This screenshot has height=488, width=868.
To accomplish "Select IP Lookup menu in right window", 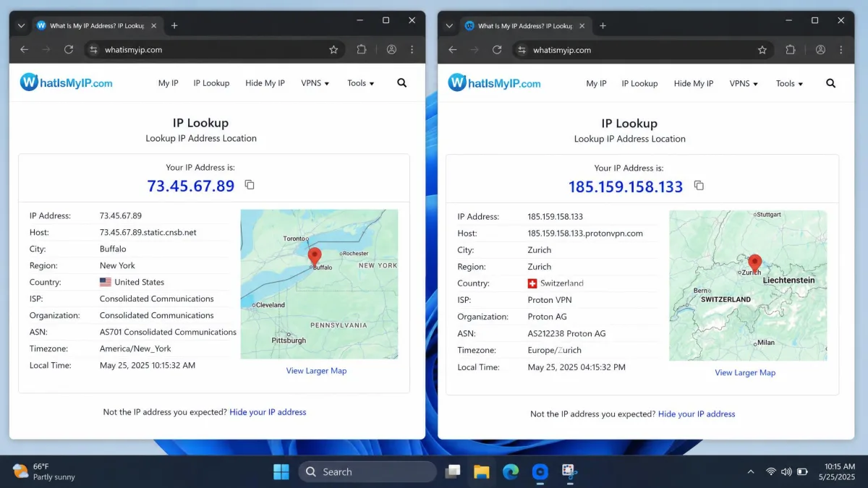I will click(x=639, y=83).
